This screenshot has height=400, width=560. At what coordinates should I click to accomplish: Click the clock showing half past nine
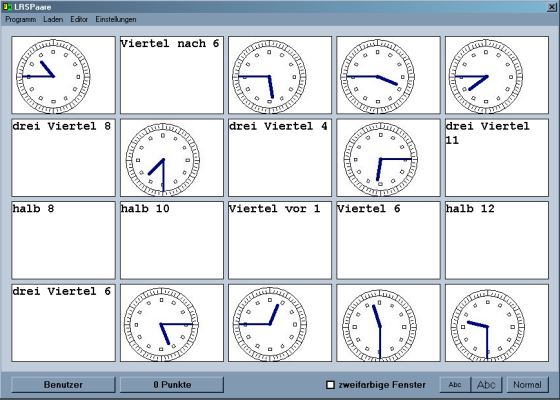(497, 323)
